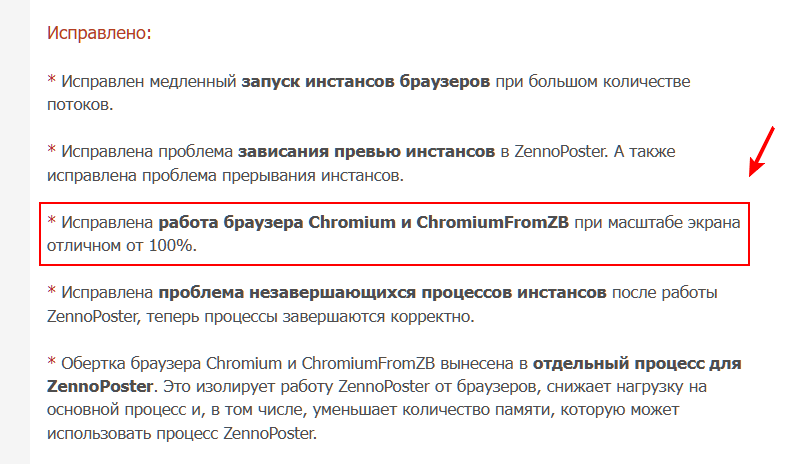The image size is (803, 464).
Task: Click asterisk before "Исправлена проблема незавершающихся"
Action: [52, 293]
